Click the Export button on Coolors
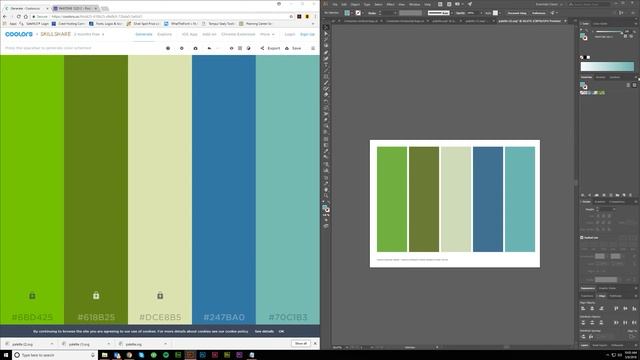640x360 pixels. pos(270,48)
